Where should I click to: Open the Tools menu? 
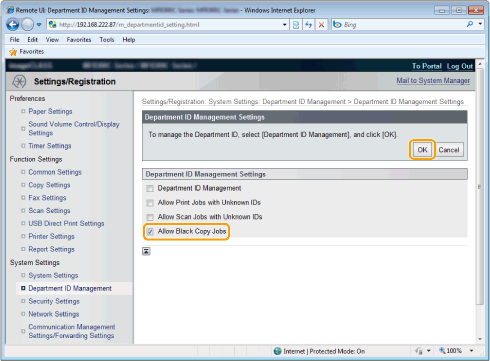click(107, 40)
